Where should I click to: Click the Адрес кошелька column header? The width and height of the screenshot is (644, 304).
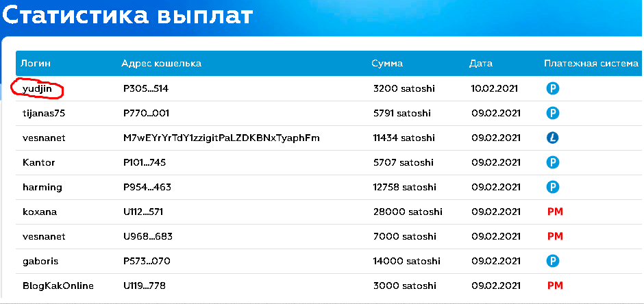coord(161,64)
